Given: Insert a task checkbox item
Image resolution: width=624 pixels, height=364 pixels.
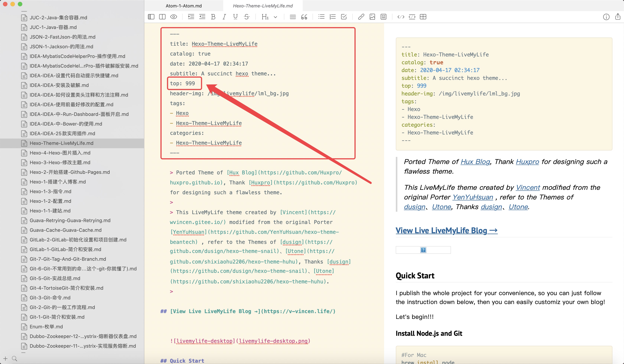Looking at the screenshot, I should click(344, 17).
